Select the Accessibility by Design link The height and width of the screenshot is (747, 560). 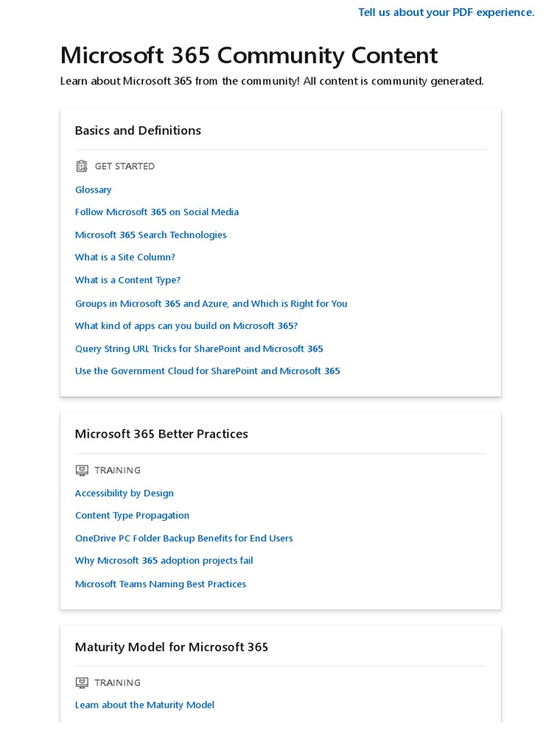coord(125,493)
